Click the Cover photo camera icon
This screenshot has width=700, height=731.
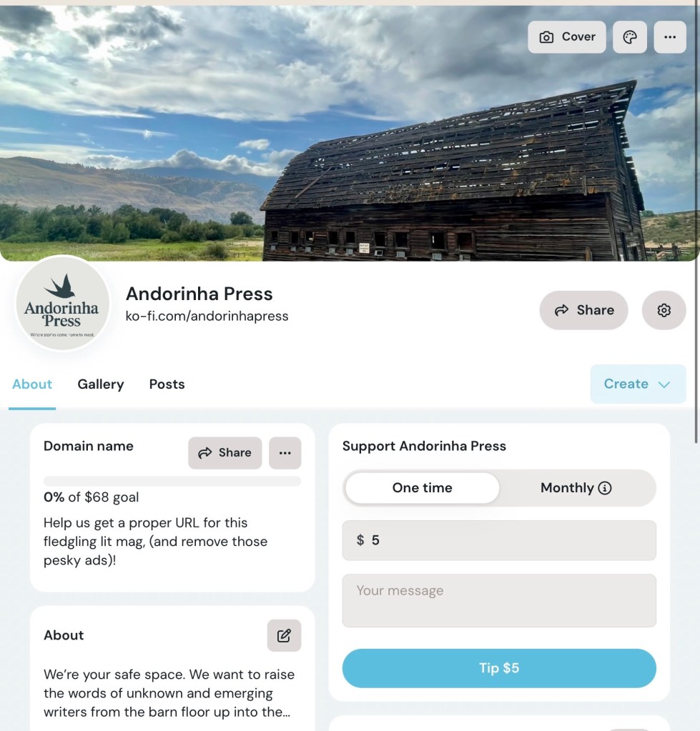566,36
